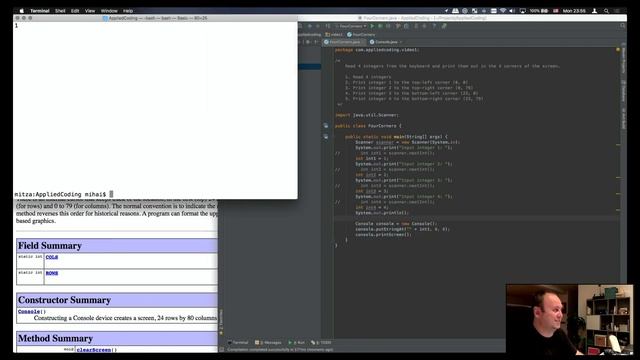This screenshot has width=640, height=360.
Task: Click gutter run icon beside main method
Action: pyautogui.click(x=326, y=137)
